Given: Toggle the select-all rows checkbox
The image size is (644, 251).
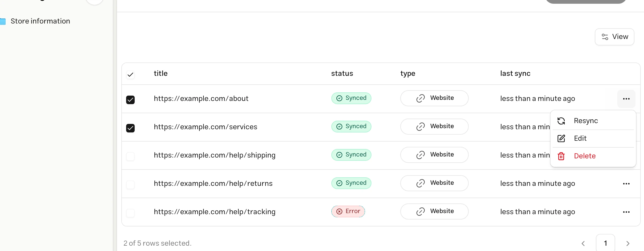Looking at the screenshot, I should [130, 74].
